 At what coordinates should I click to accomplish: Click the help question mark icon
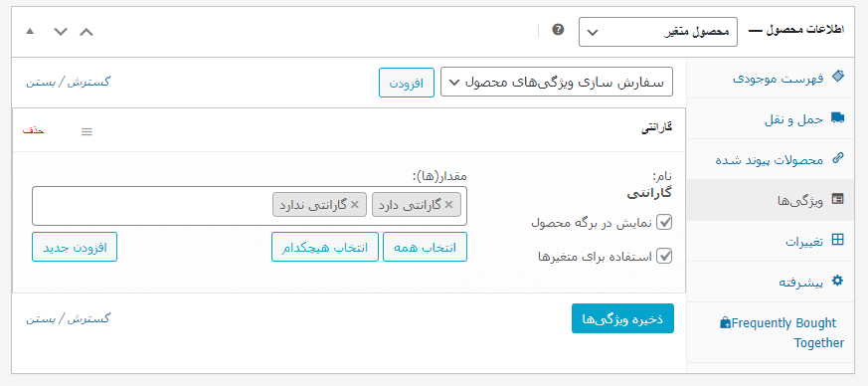558,30
